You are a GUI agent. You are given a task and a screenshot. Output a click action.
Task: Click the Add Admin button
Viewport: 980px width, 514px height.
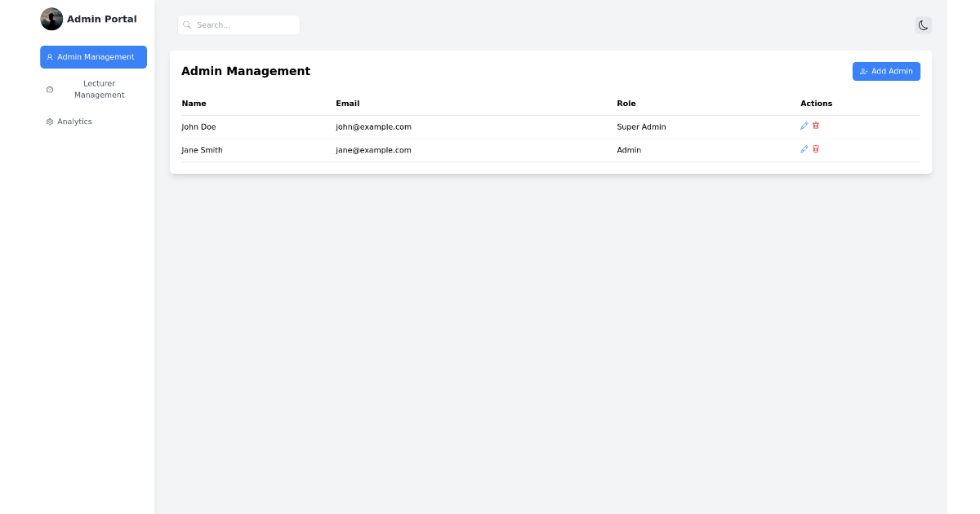pyautogui.click(x=886, y=71)
